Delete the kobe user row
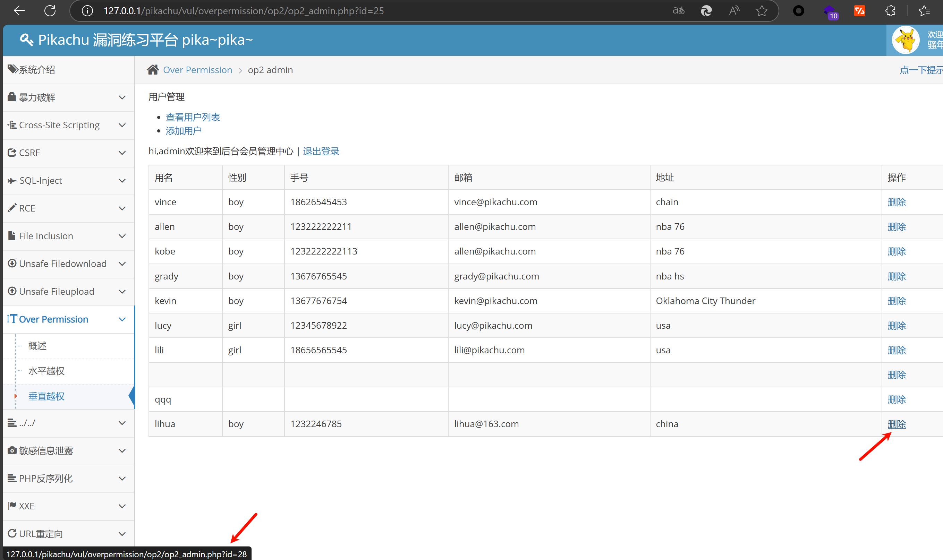Image resolution: width=943 pixels, height=560 pixels. pos(897,251)
